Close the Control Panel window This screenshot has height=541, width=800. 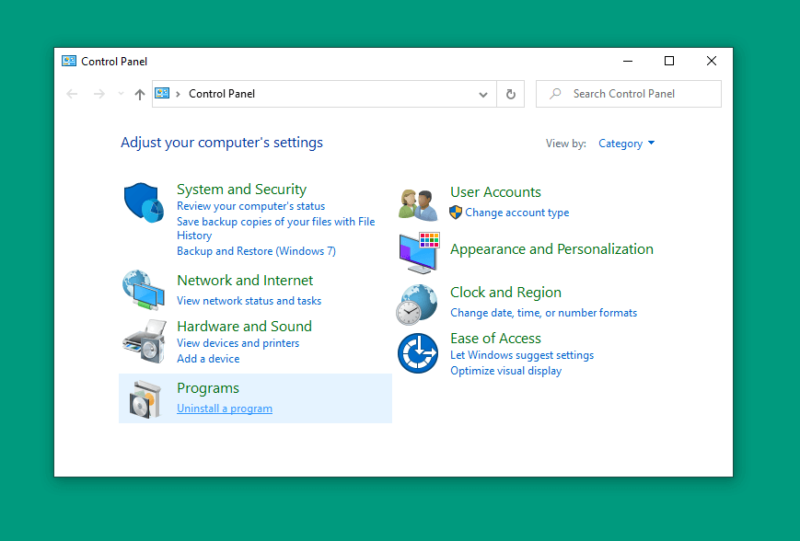712,61
